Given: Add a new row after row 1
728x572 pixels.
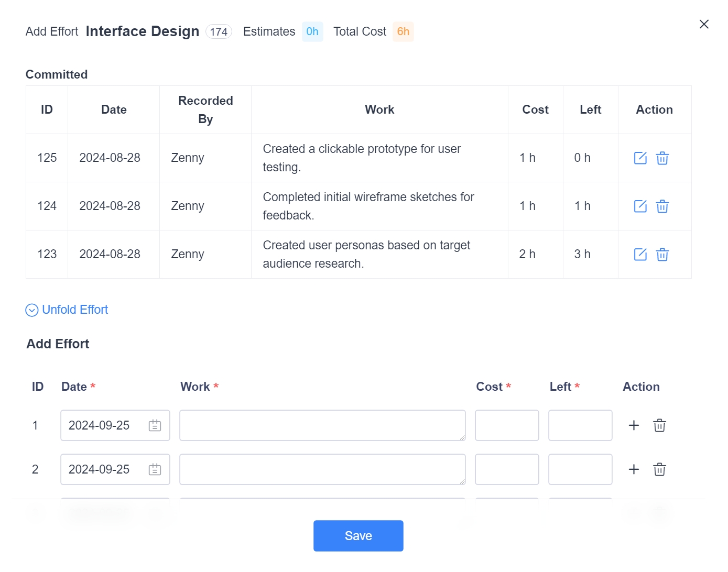Looking at the screenshot, I should click(x=634, y=425).
